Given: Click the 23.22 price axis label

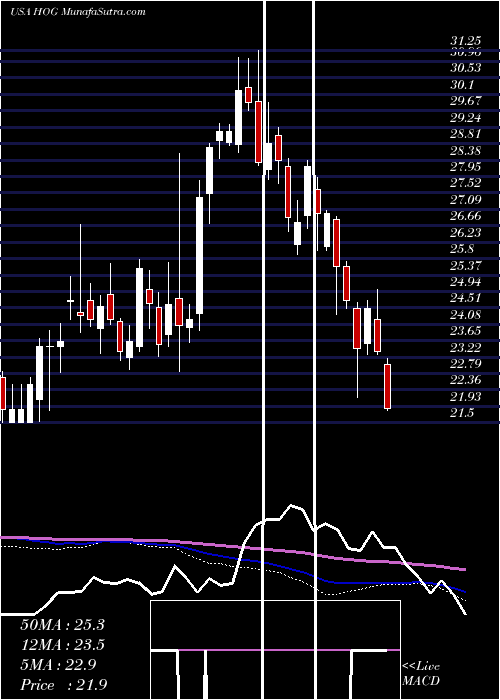Looking at the screenshot, I should point(466,348).
